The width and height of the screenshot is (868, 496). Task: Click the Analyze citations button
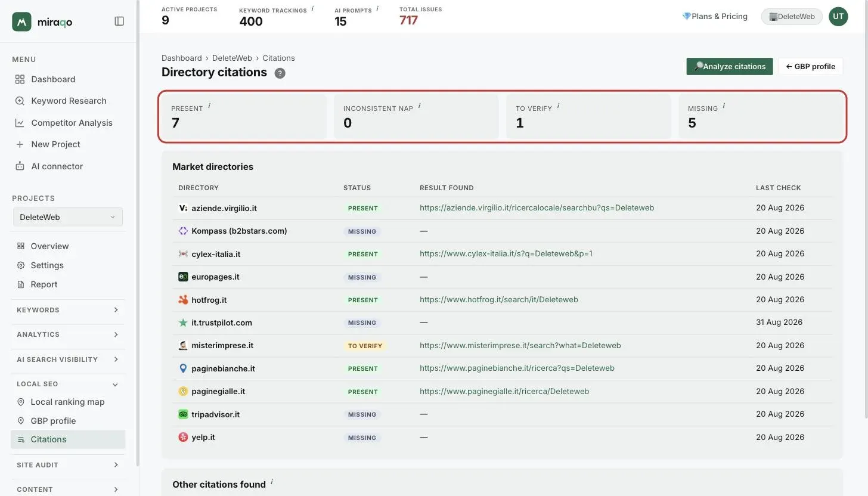tap(730, 66)
